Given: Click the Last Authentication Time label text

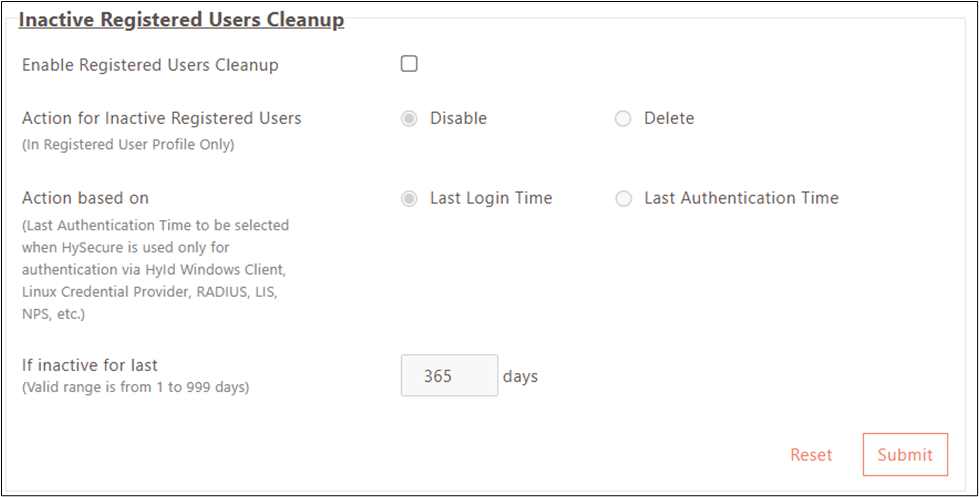Looking at the screenshot, I should (x=741, y=199).
